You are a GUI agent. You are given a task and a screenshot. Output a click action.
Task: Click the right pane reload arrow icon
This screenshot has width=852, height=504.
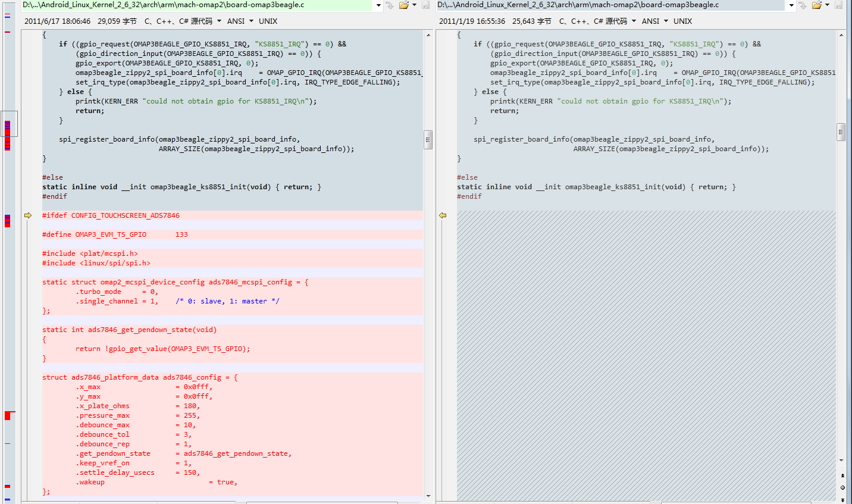point(803,5)
